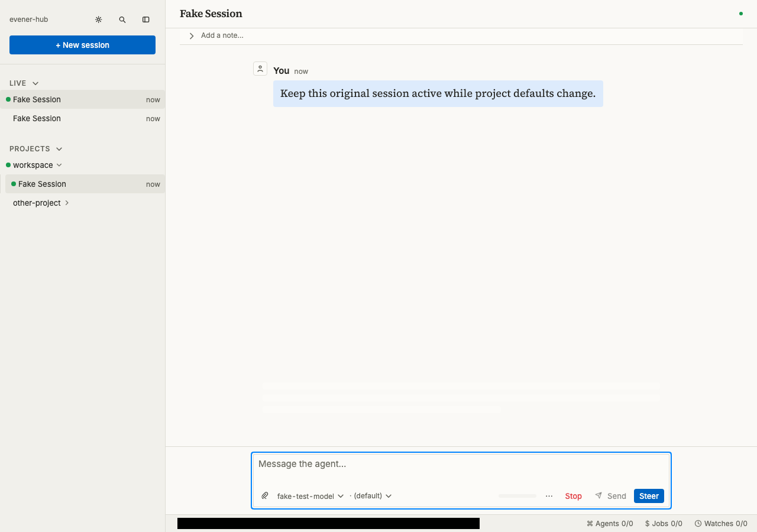Collapse the sidebar using the panel icon
The image size is (757, 532).
146,20
